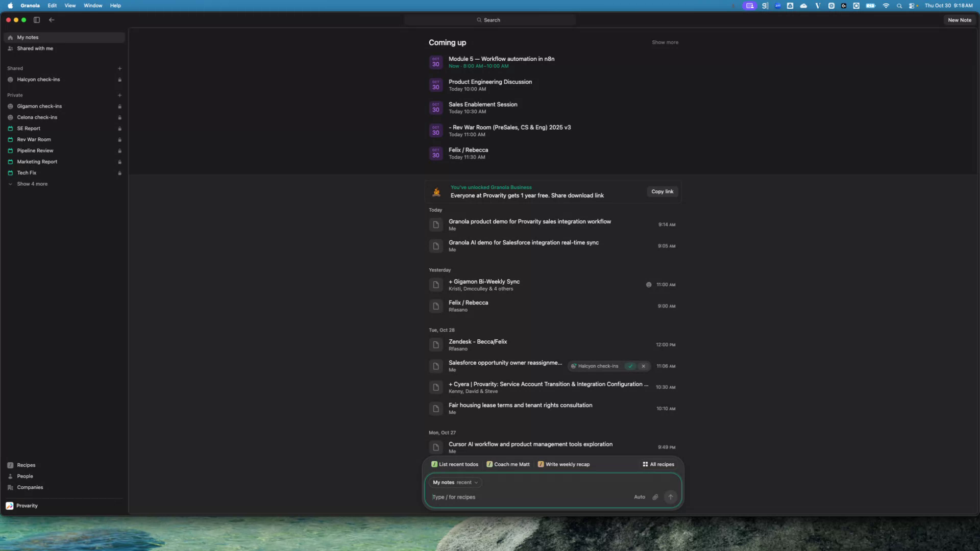Open the Shared with me section
Screen dimensions: 980x551
click(35, 48)
